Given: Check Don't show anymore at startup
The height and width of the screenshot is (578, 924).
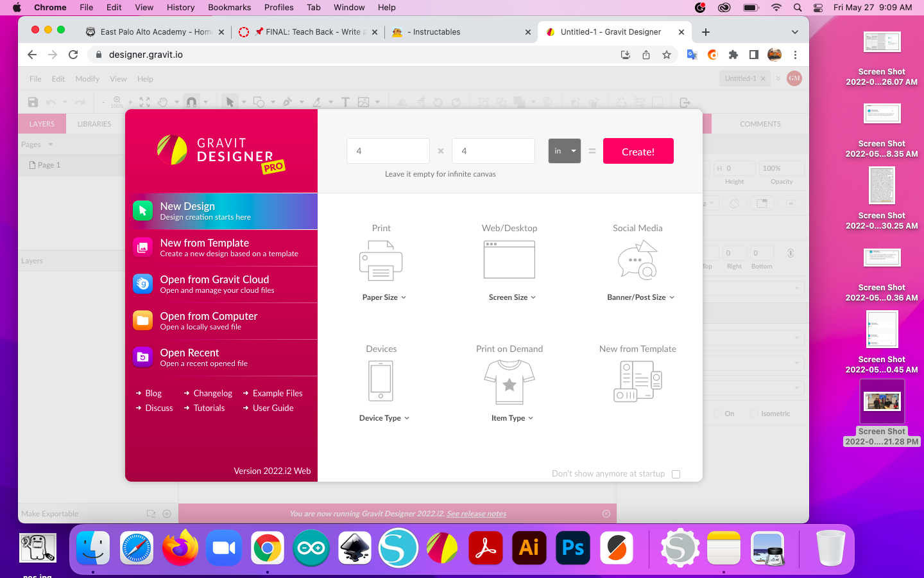Looking at the screenshot, I should point(676,474).
